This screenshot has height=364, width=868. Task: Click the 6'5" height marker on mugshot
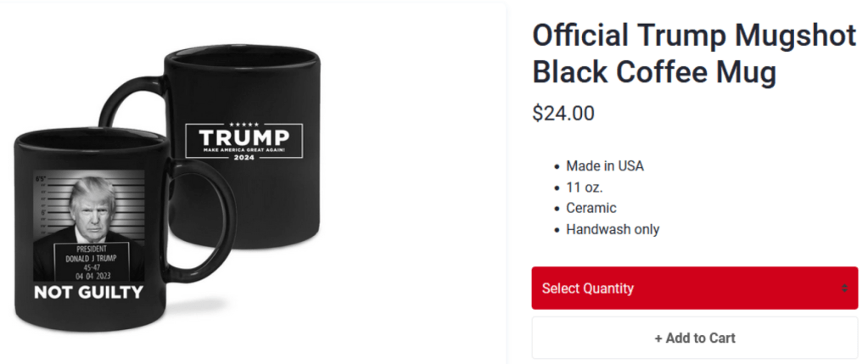(x=41, y=179)
